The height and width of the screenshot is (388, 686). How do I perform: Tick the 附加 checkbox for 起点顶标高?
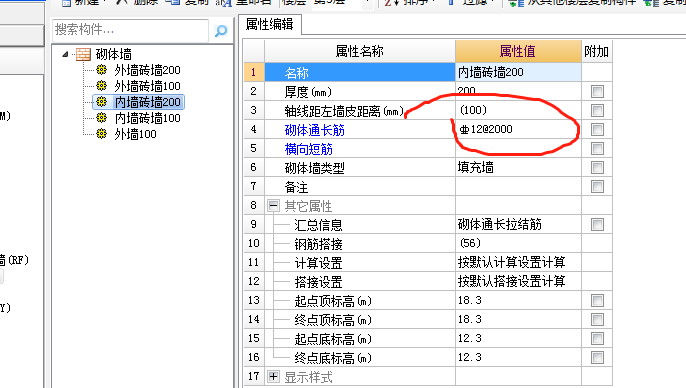(x=597, y=301)
